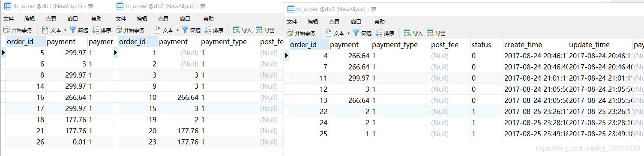
Task: Click order_id column header in db2 table
Action: tap(138, 42)
